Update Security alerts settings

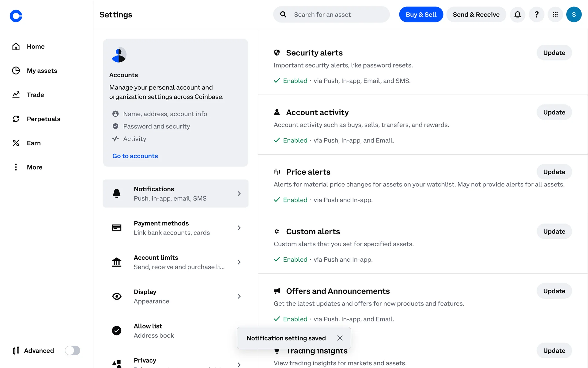click(x=554, y=53)
